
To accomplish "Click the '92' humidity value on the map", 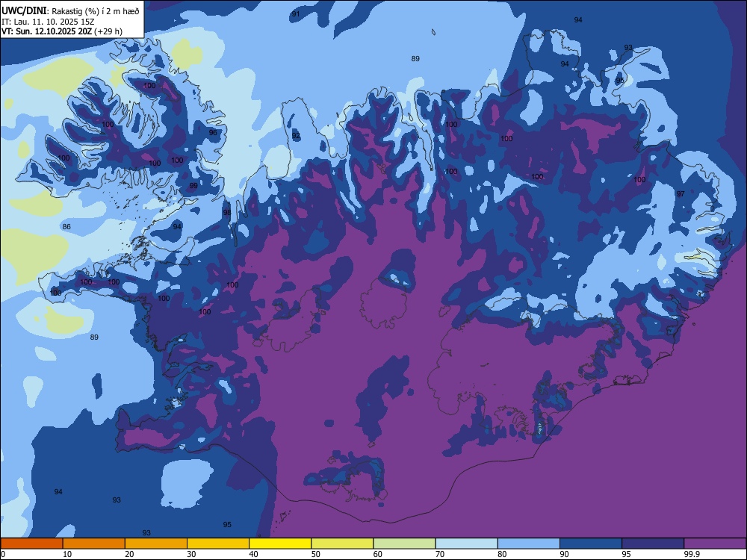I will (296, 136).
